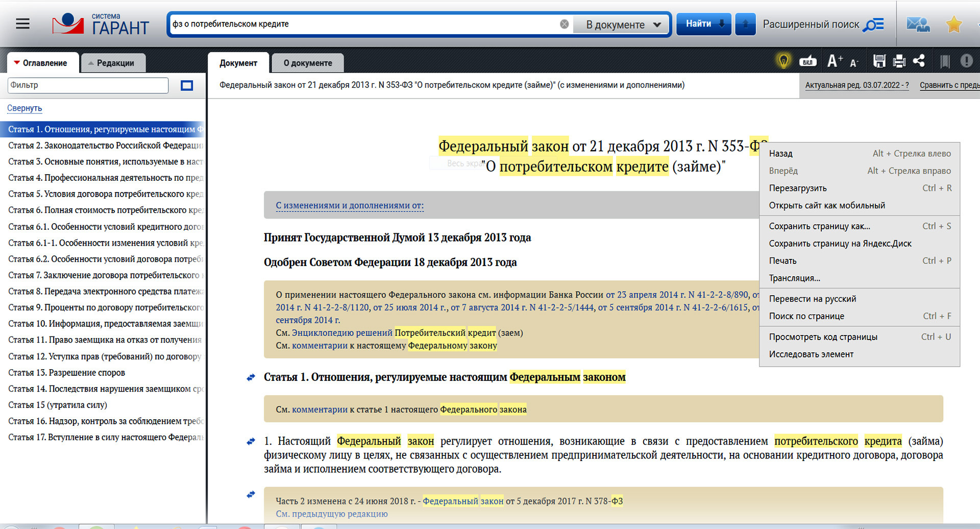Toggle the ВКЛ comments switch

(807, 61)
